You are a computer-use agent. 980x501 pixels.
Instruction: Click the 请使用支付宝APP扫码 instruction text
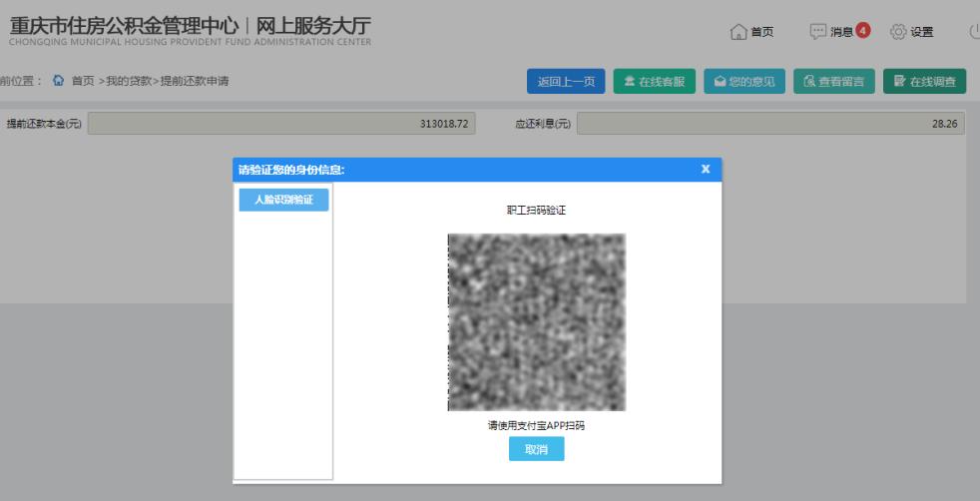tap(536, 426)
